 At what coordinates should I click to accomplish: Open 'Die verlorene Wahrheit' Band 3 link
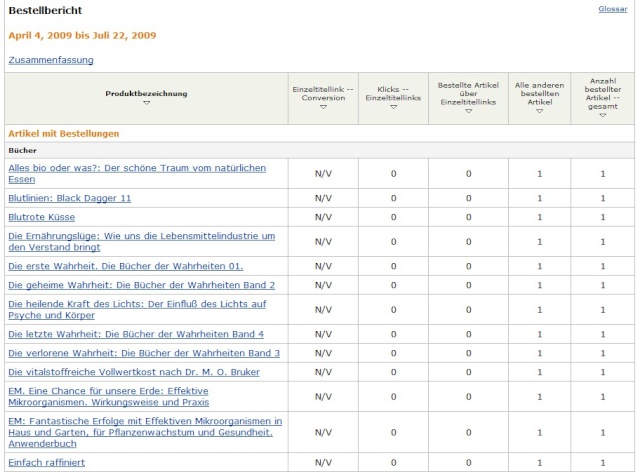click(144, 353)
